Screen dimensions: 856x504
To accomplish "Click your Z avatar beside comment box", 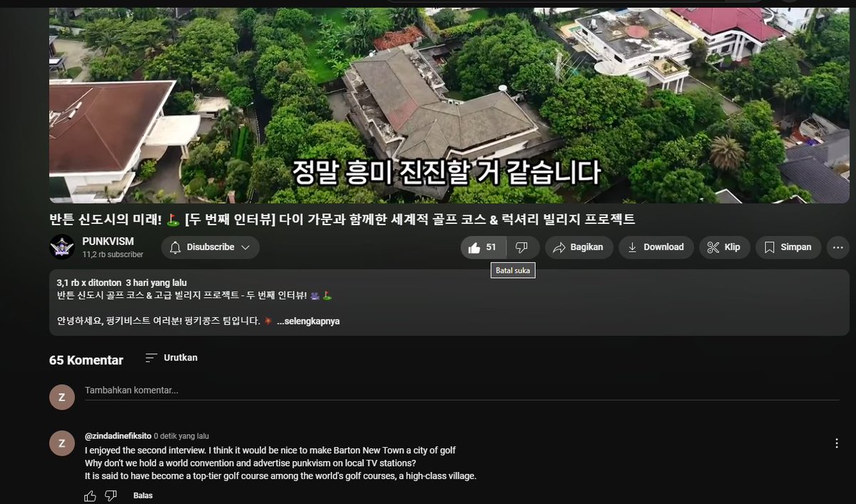I will 62,397.
